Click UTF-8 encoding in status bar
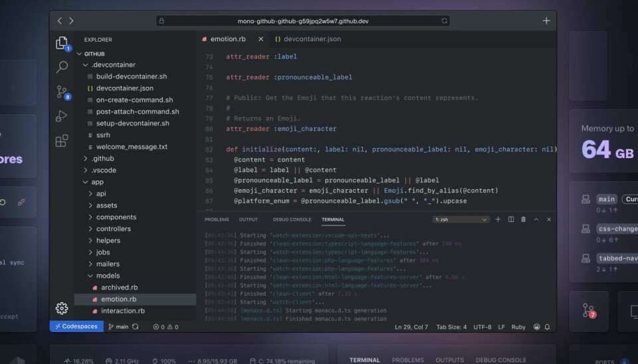 482,327
